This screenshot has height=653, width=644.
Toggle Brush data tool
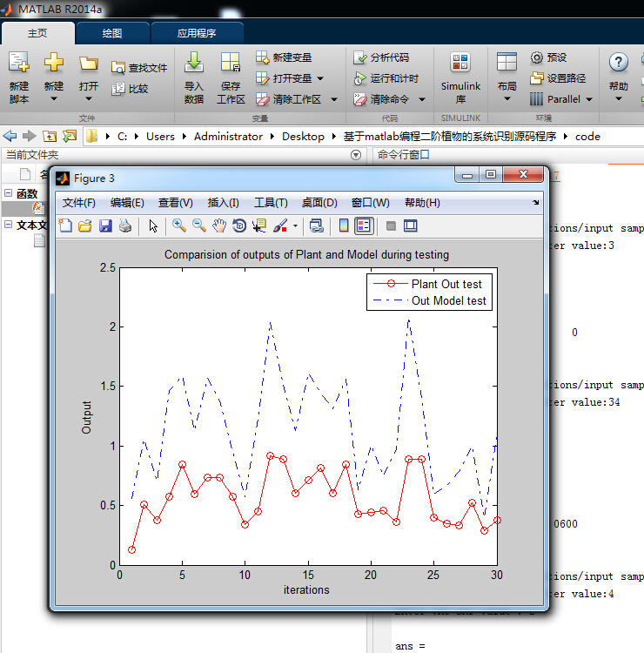pos(280,226)
